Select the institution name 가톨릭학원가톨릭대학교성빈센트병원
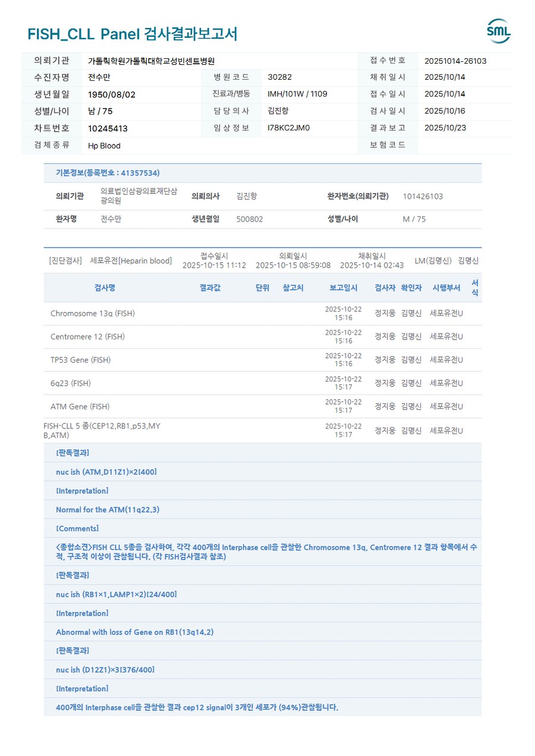The image size is (535, 756). point(151,61)
